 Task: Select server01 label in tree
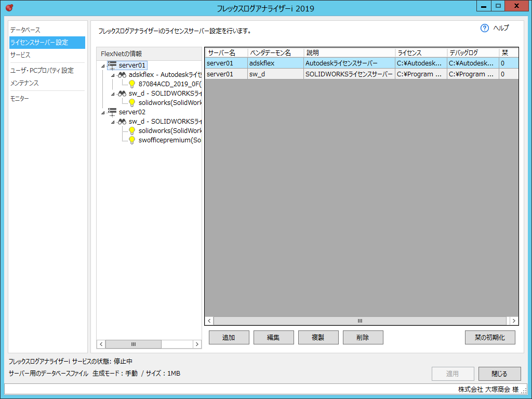[132, 65]
